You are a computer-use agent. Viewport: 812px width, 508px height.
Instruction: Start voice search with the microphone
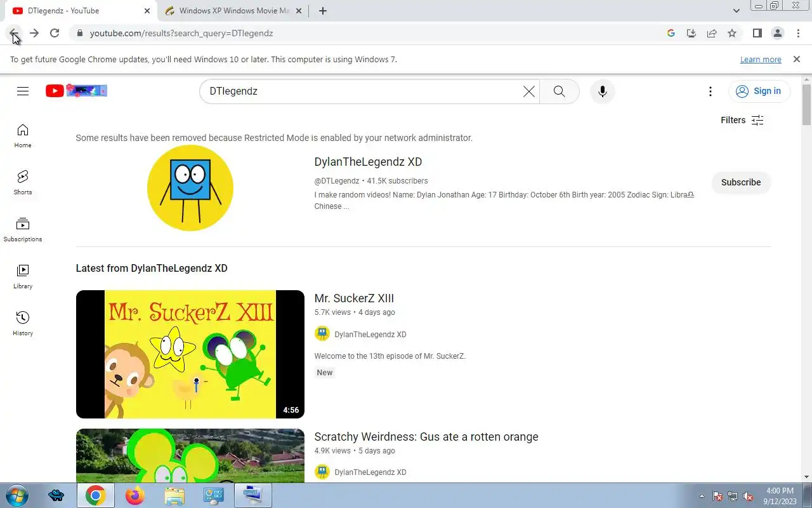pyautogui.click(x=603, y=91)
